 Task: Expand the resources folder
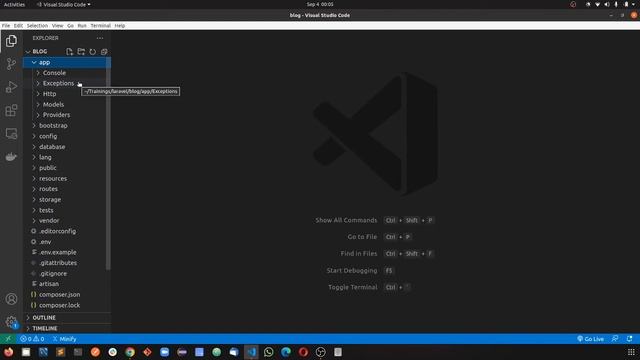[66, 178]
